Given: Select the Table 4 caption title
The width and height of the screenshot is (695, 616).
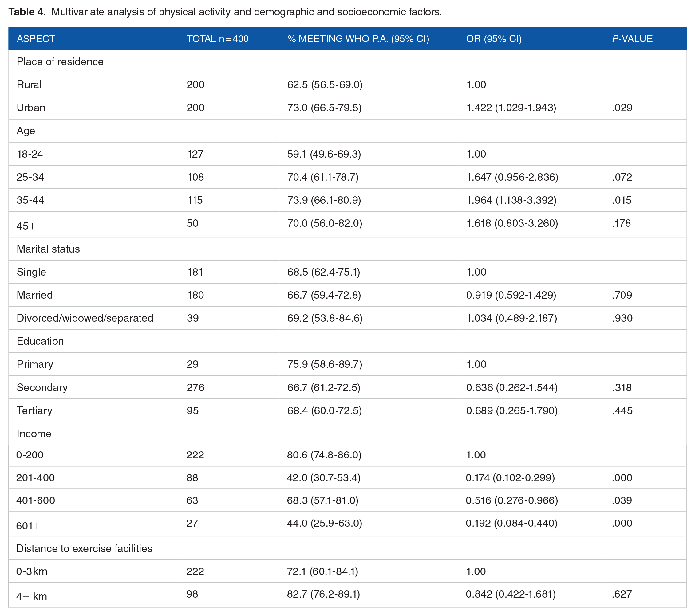Looking at the screenshot, I should click(225, 12).
